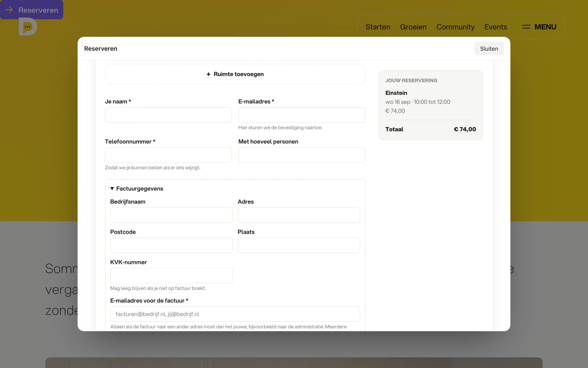588x368 pixels.
Task: Click the 'JOUW RESERVERING' heading
Action: coord(411,80)
